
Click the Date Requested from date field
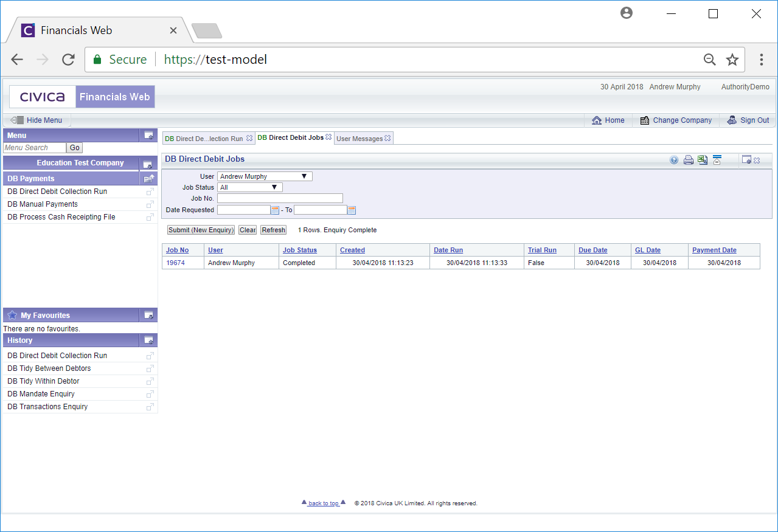tap(243, 210)
